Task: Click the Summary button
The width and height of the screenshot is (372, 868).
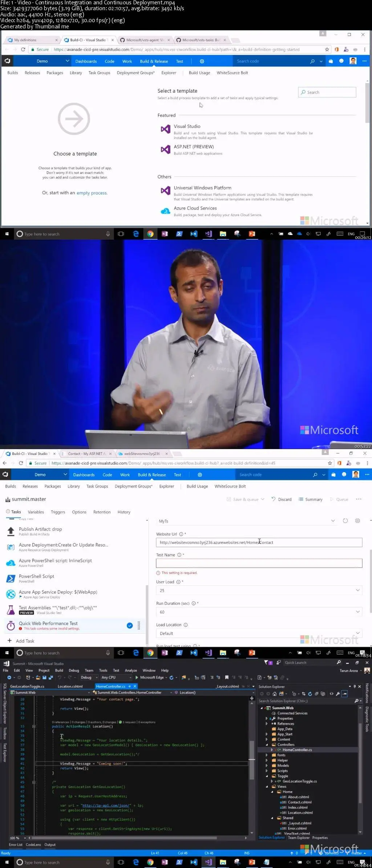Action: 311,499
